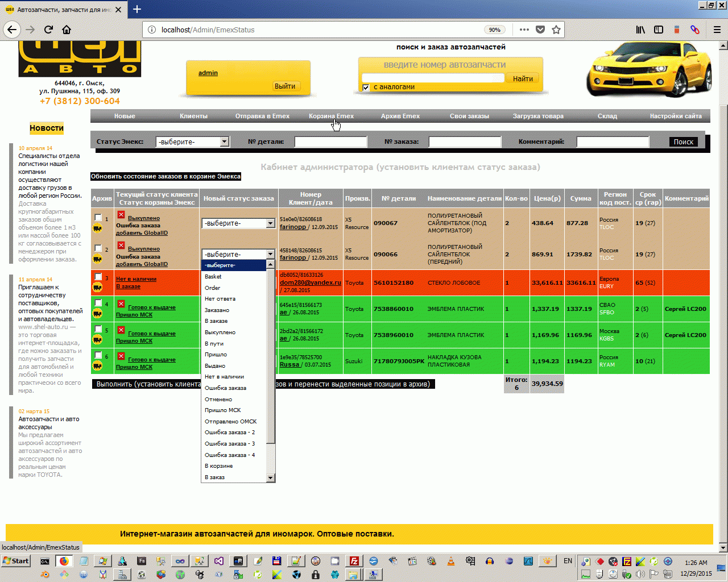This screenshot has width=728, height=582.
Task: Click the red X icon in row 6
Action: tap(121, 356)
